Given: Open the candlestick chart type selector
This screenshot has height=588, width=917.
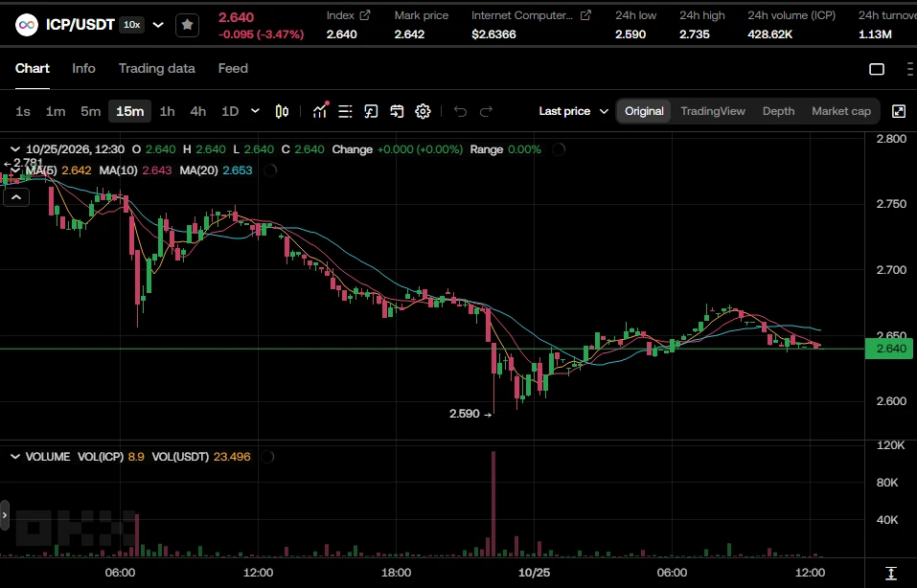Looking at the screenshot, I should [x=282, y=111].
